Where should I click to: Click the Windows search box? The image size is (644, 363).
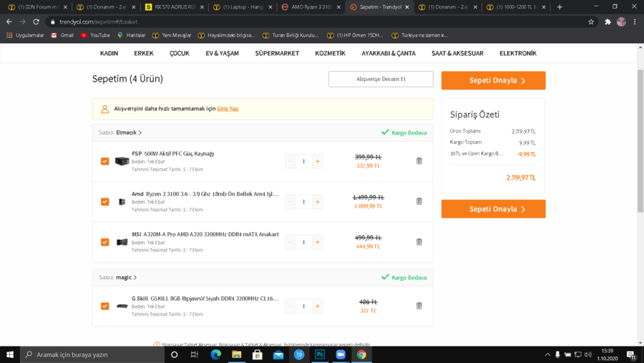pyautogui.click(x=92, y=354)
